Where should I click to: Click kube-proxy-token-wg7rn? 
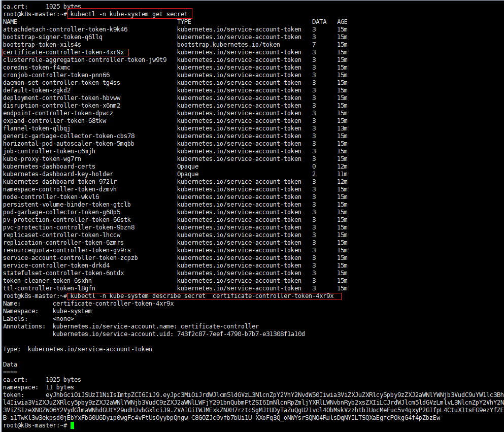(42, 159)
